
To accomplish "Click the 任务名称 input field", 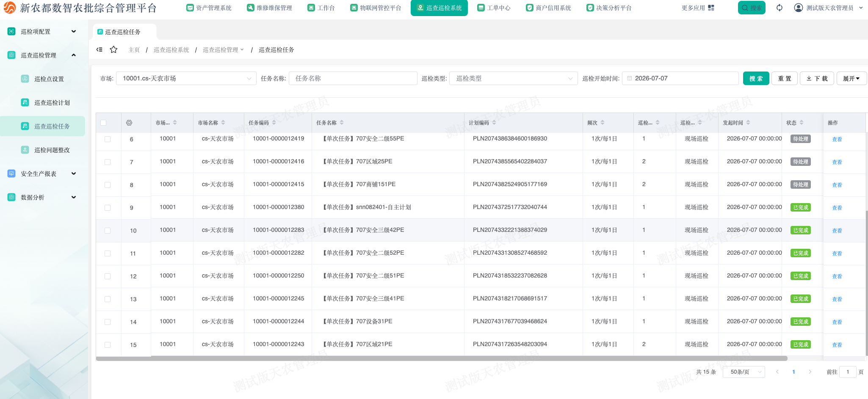I will tap(353, 78).
